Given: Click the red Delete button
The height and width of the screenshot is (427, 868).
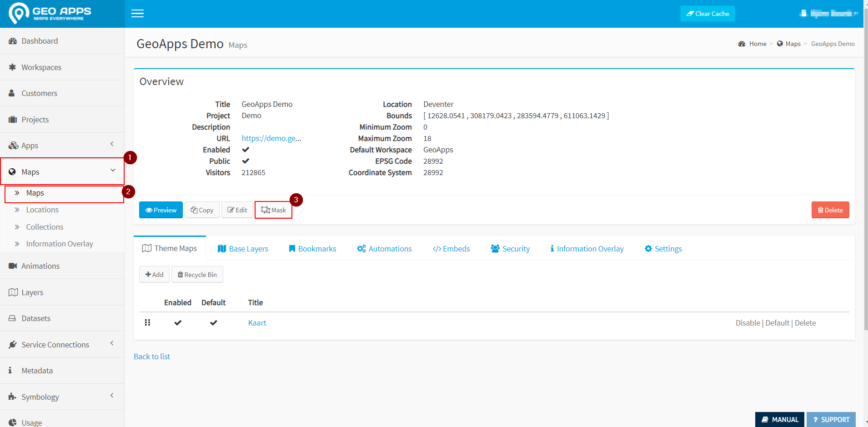Looking at the screenshot, I should [x=830, y=210].
